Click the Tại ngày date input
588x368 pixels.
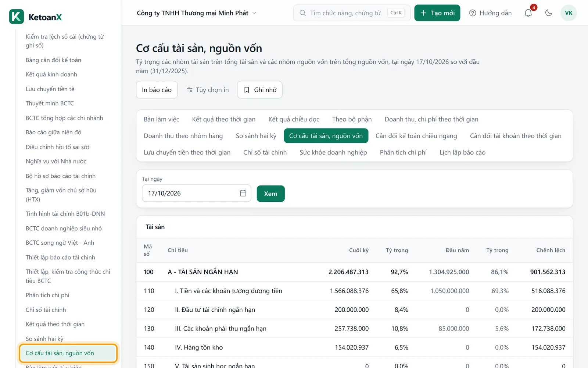tap(197, 193)
